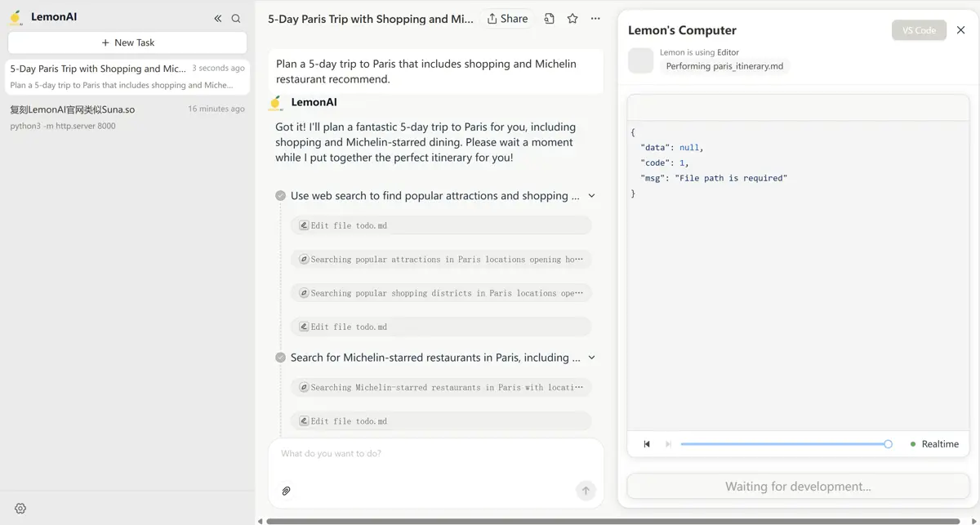This screenshot has height=525, width=980.
Task: Select the 5-Day Paris Trip task
Action: click(x=127, y=76)
